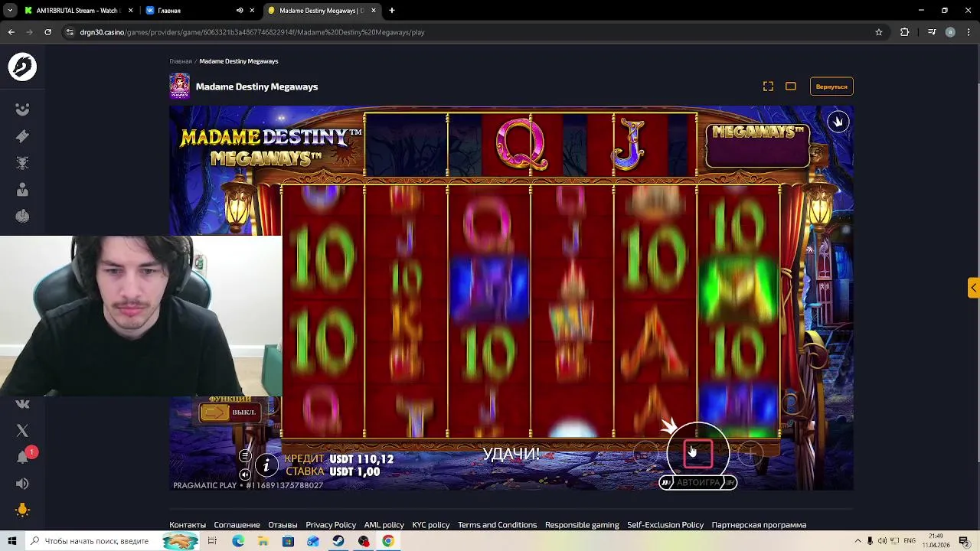Open the X social link in sidebar
The width and height of the screenshot is (980, 551).
[22, 431]
